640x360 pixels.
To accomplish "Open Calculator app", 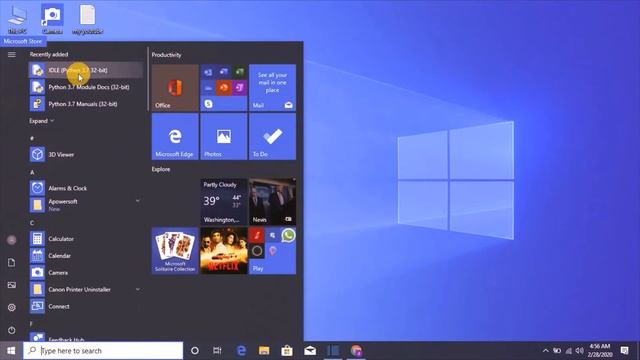I will tap(86, 239).
